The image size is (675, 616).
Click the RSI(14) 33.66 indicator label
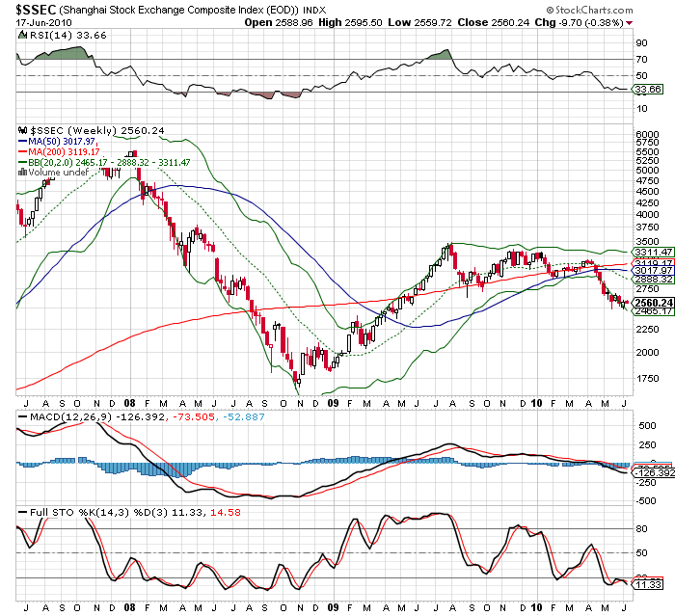tap(68, 36)
